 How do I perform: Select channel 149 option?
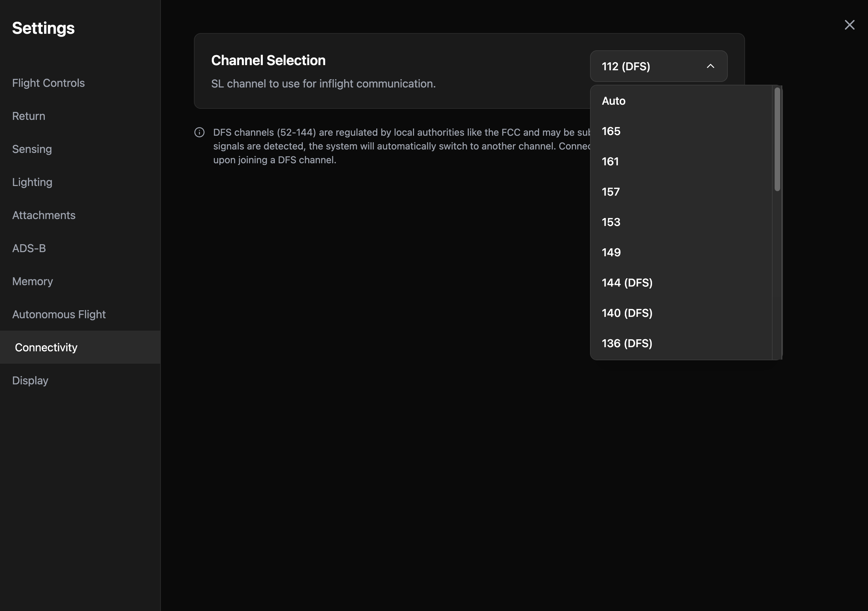pyautogui.click(x=681, y=252)
